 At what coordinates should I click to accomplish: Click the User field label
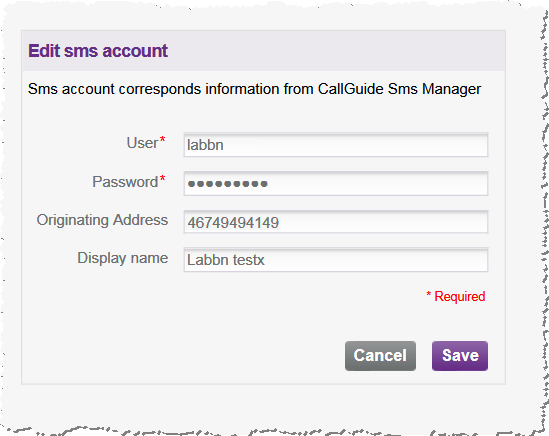point(142,143)
